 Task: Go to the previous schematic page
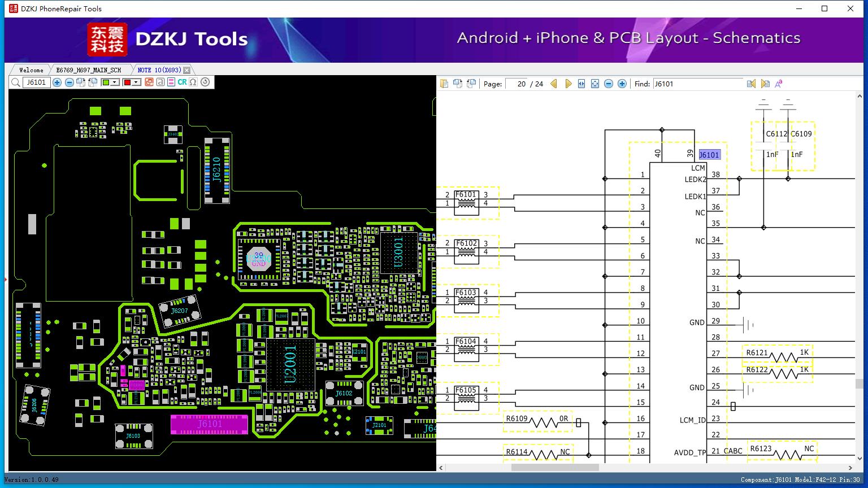click(554, 84)
